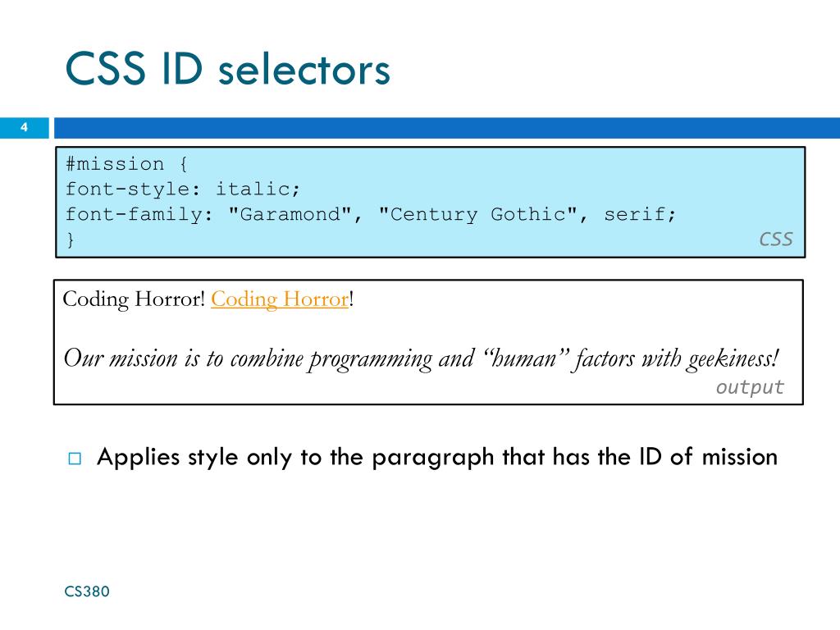Click the CSS ID selectors title
Screen dimensions: 840x630
(228, 69)
